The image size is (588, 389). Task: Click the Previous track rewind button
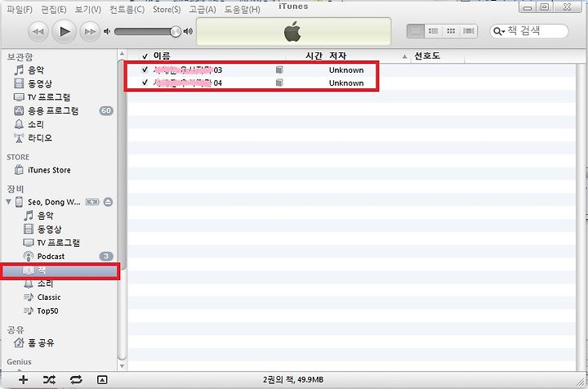38,32
